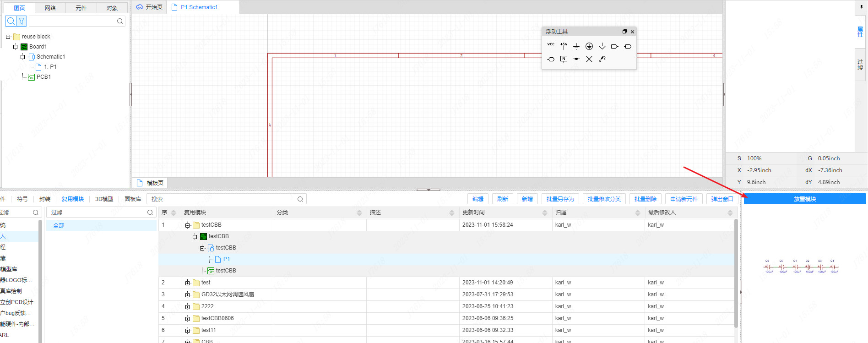Click the PCB1 icon in the project tree
The height and width of the screenshot is (343, 868).
[x=32, y=77]
